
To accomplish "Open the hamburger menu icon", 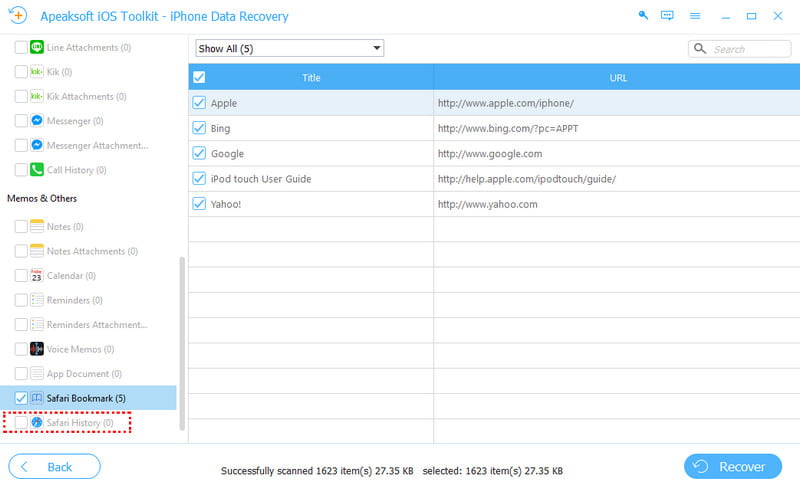I will pyautogui.click(x=695, y=16).
